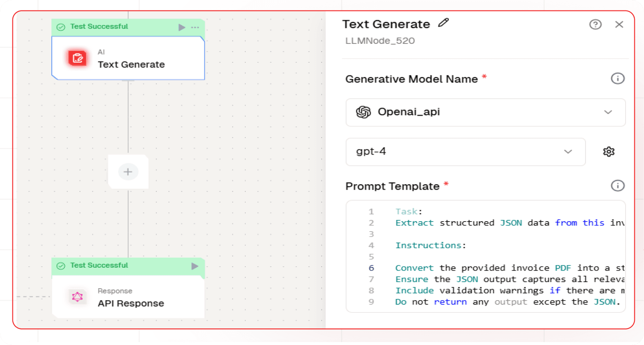Click line number 6 in the gutter
Viewport: 644px width, 345px height.
[x=371, y=268]
